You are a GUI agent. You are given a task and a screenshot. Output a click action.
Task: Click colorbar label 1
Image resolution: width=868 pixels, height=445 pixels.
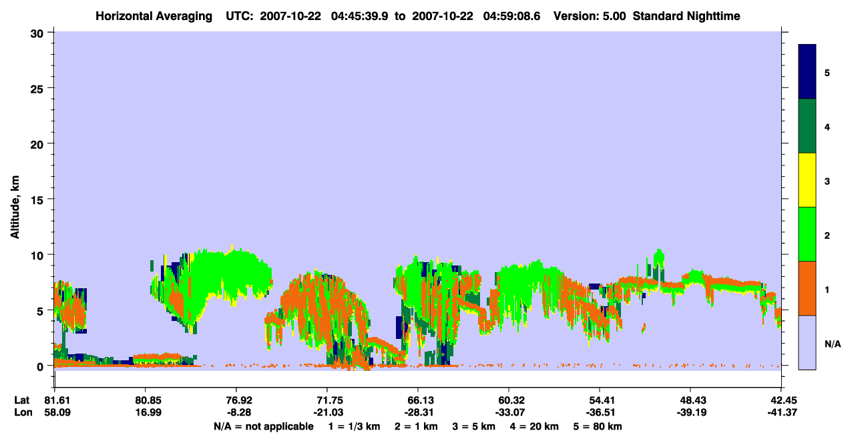point(827,289)
